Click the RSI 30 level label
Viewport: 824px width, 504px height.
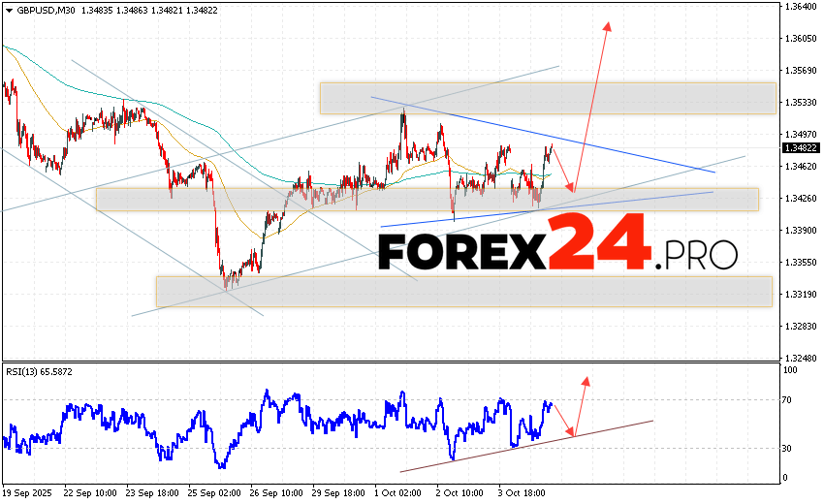790,448
